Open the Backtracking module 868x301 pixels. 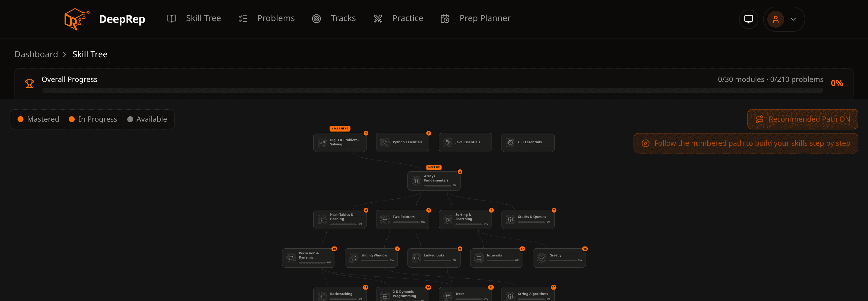(340, 294)
